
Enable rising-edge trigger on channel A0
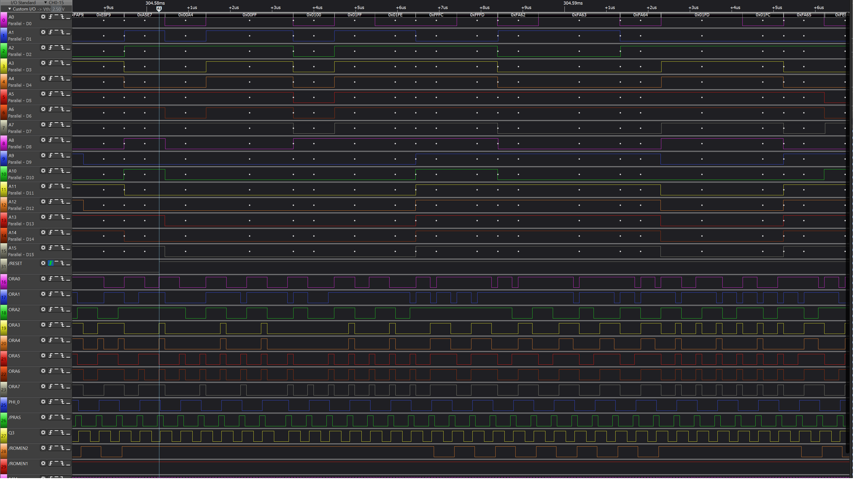point(51,17)
